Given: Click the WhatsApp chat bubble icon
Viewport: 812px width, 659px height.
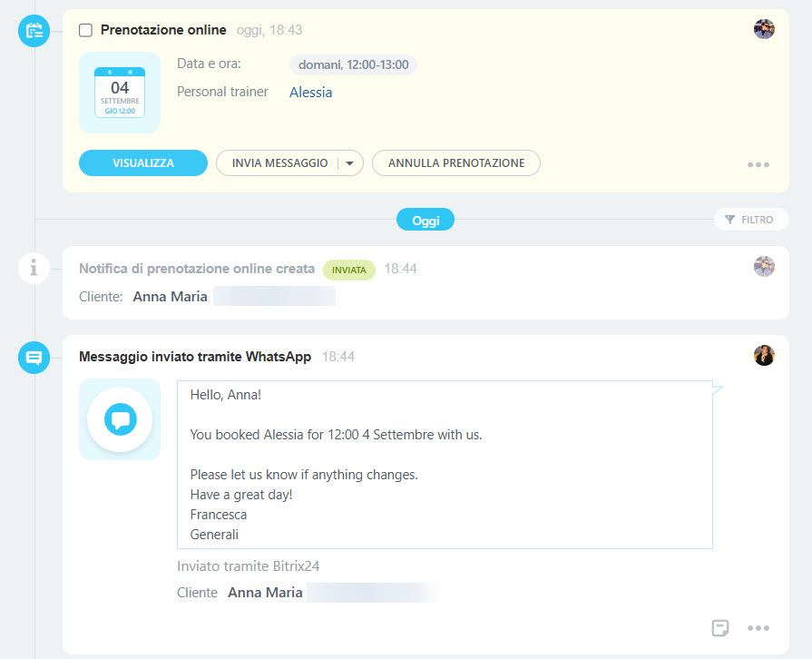Looking at the screenshot, I should point(120,419).
